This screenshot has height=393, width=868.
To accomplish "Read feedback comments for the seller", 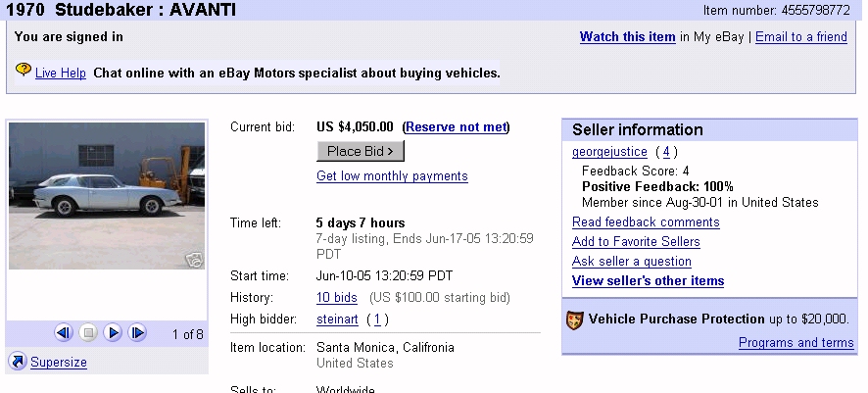I will click(x=645, y=222).
